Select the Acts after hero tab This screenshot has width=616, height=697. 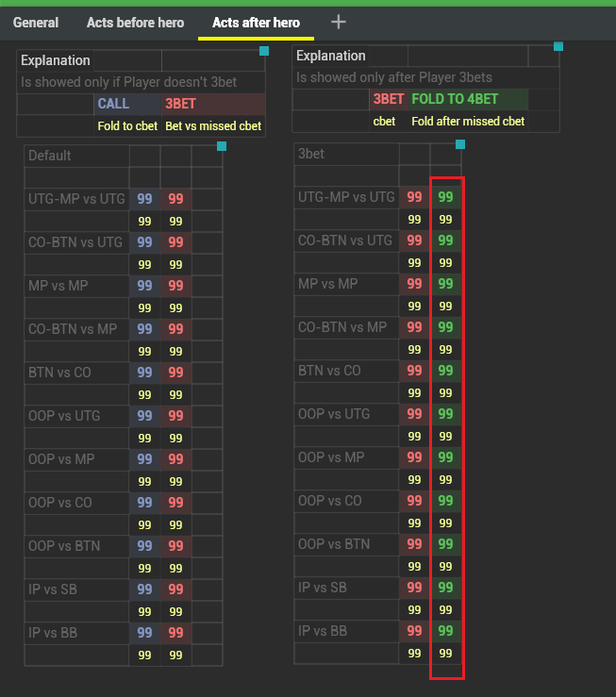tap(256, 23)
